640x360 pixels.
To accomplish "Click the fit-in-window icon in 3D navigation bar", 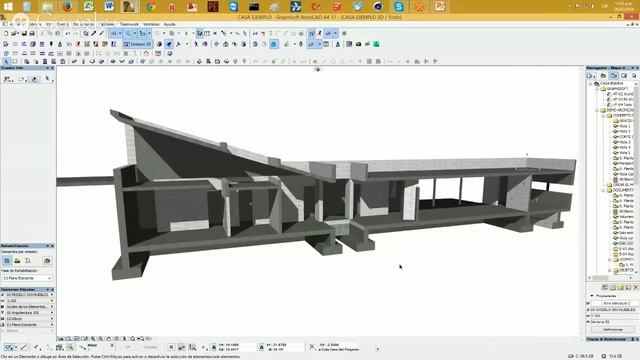I will pyautogui.click(x=132, y=339).
